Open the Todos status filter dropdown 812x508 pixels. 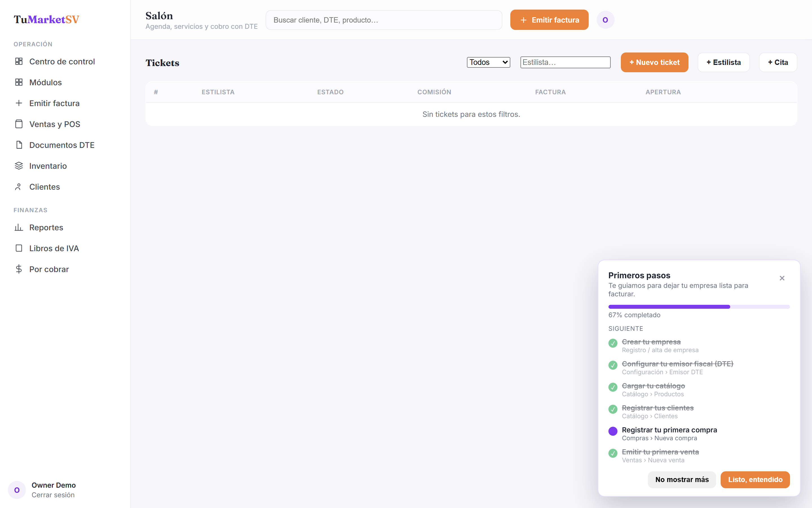pyautogui.click(x=489, y=62)
